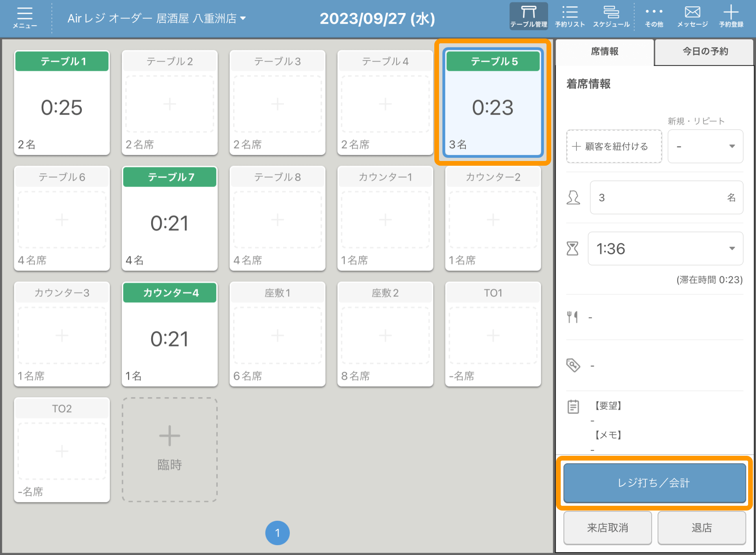
Task: Click the 退店 button
Action: [x=702, y=527]
